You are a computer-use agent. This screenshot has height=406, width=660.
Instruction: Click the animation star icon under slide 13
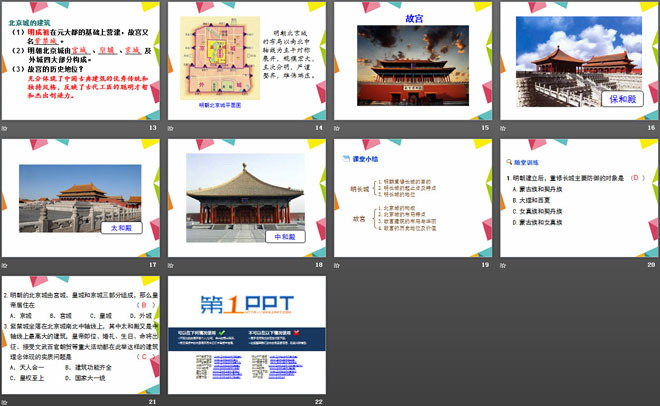[5, 128]
